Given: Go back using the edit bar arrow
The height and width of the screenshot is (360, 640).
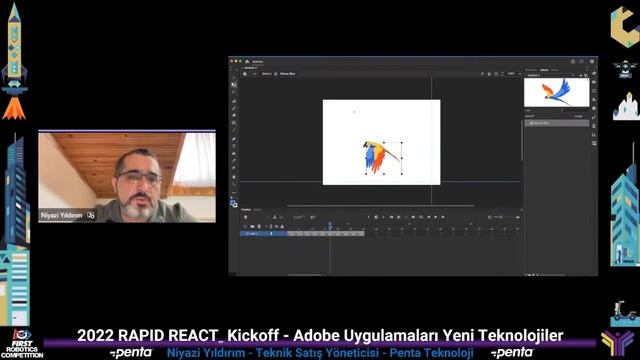Looking at the screenshot, I should click(255, 74).
